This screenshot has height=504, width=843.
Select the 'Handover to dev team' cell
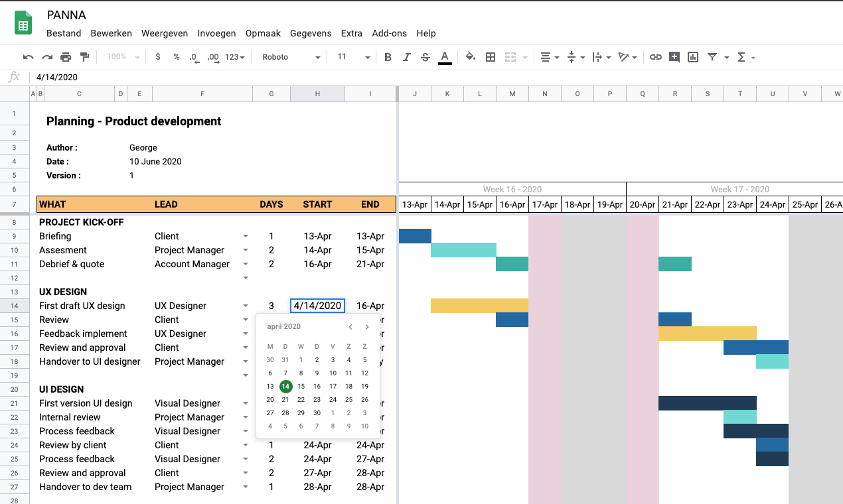pyautogui.click(x=86, y=487)
